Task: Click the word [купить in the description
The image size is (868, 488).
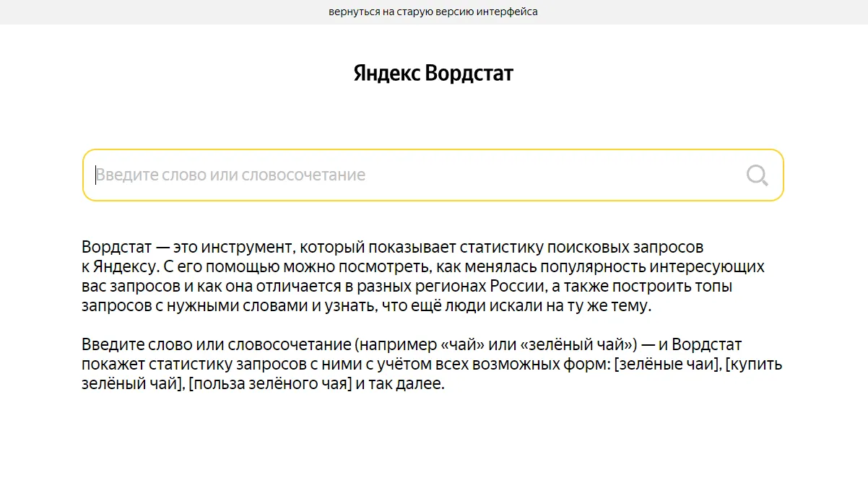Action: click(x=754, y=365)
